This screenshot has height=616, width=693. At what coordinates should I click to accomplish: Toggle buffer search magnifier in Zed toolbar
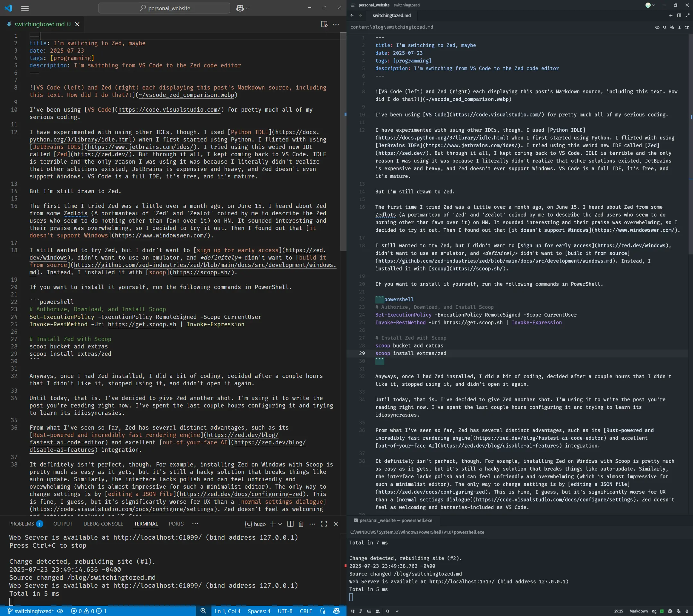point(665,27)
